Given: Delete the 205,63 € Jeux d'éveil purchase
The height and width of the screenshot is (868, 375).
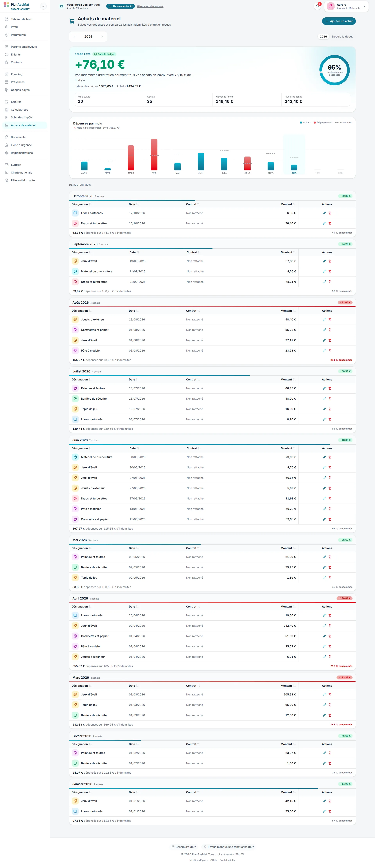Looking at the screenshot, I should [330, 694].
